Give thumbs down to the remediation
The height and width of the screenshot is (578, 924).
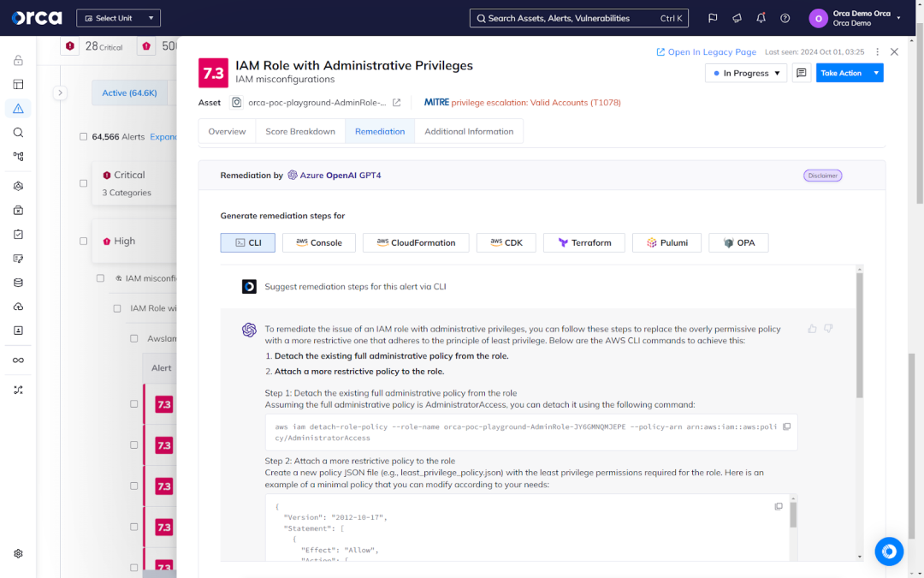pos(828,329)
